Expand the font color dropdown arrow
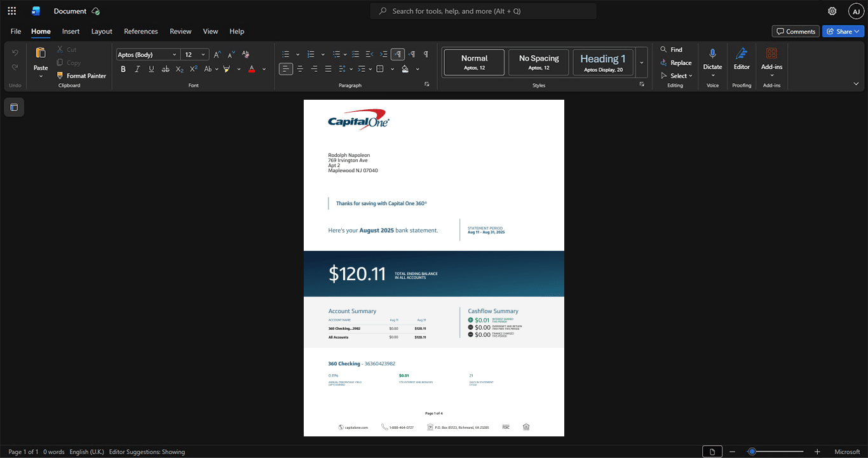The image size is (868, 458). [264, 69]
